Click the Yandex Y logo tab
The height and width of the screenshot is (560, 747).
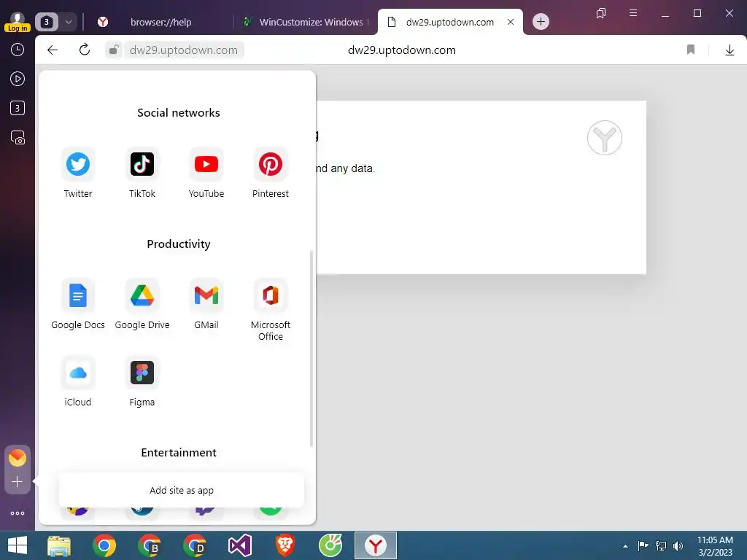(103, 22)
